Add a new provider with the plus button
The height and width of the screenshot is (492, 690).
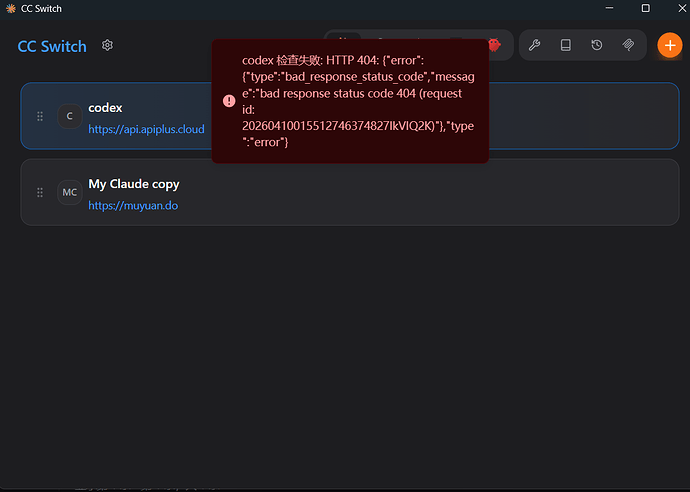(670, 45)
